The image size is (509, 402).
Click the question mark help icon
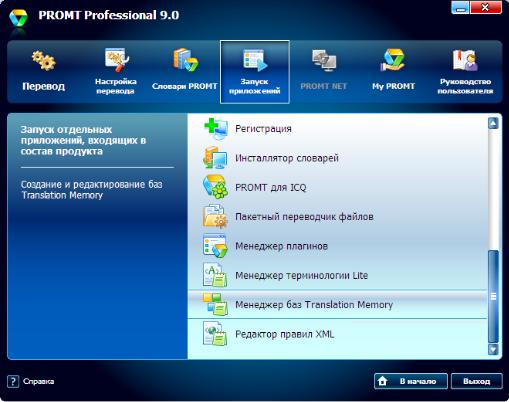pos(13,381)
